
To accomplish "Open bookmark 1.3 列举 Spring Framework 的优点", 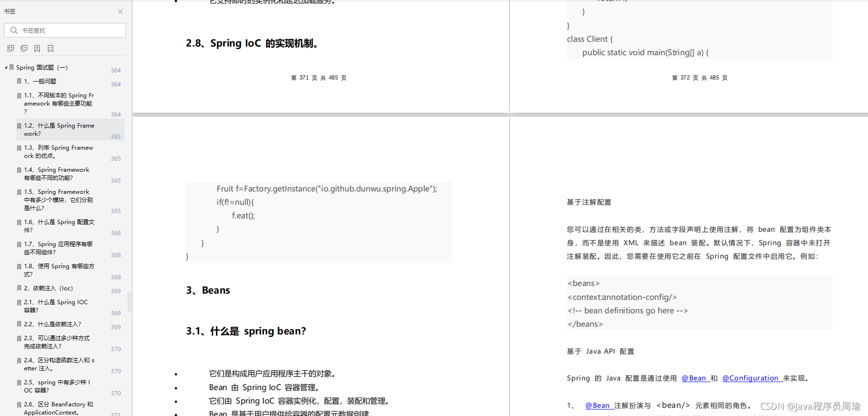I will (58, 152).
